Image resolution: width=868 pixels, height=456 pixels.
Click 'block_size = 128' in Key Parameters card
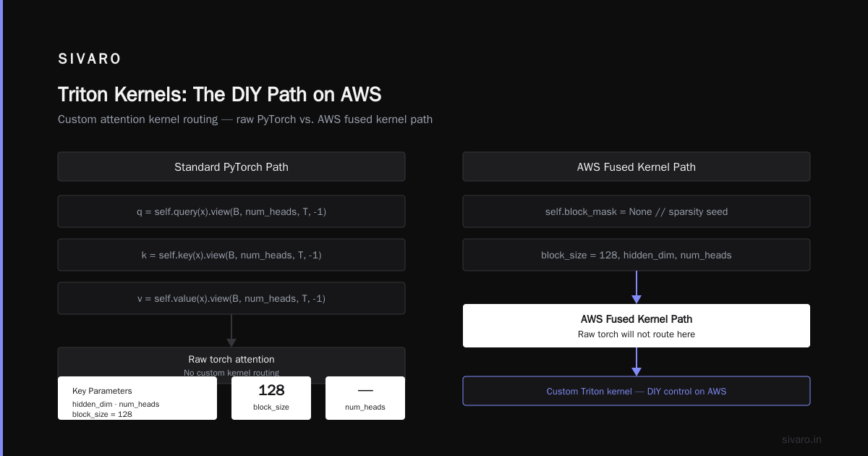(x=102, y=414)
